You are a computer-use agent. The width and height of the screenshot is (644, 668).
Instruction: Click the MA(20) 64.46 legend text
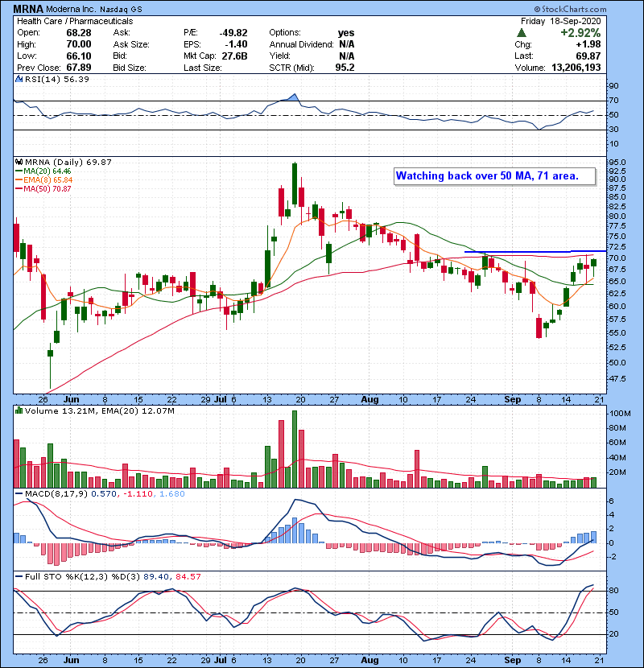[47, 171]
